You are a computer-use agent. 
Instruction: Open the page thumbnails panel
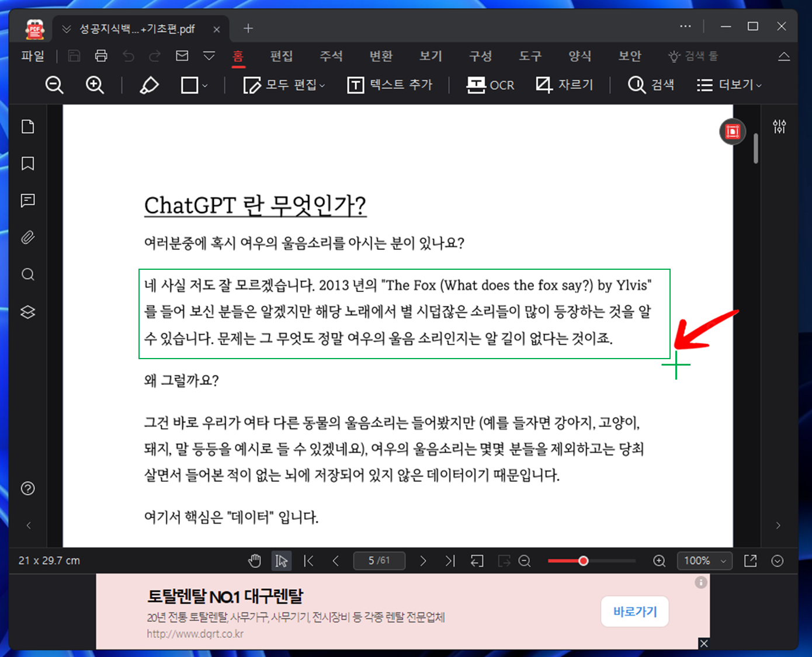[27, 126]
